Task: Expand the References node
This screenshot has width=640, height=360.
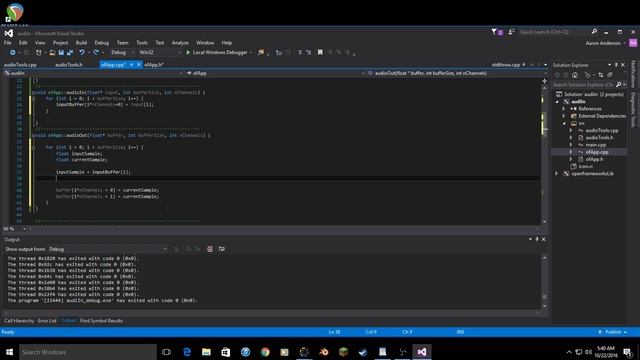Action: pyautogui.click(x=564, y=109)
